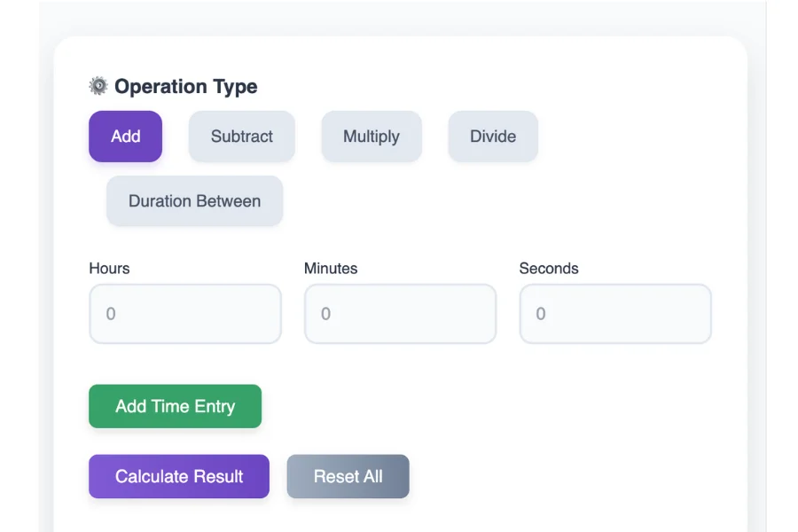This screenshot has width=798, height=532.
Task: Click the Reset All button
Action: pyautogui.click(x=348, y=476)
